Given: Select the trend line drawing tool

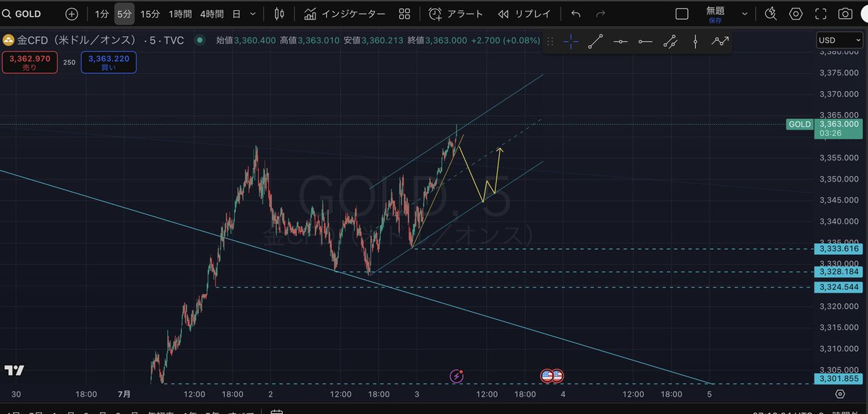Looking at the screenshot, I should [x=595, y=42].
